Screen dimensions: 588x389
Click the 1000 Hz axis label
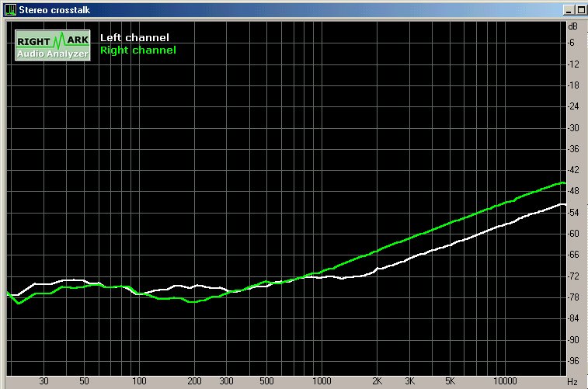[322, 381]
